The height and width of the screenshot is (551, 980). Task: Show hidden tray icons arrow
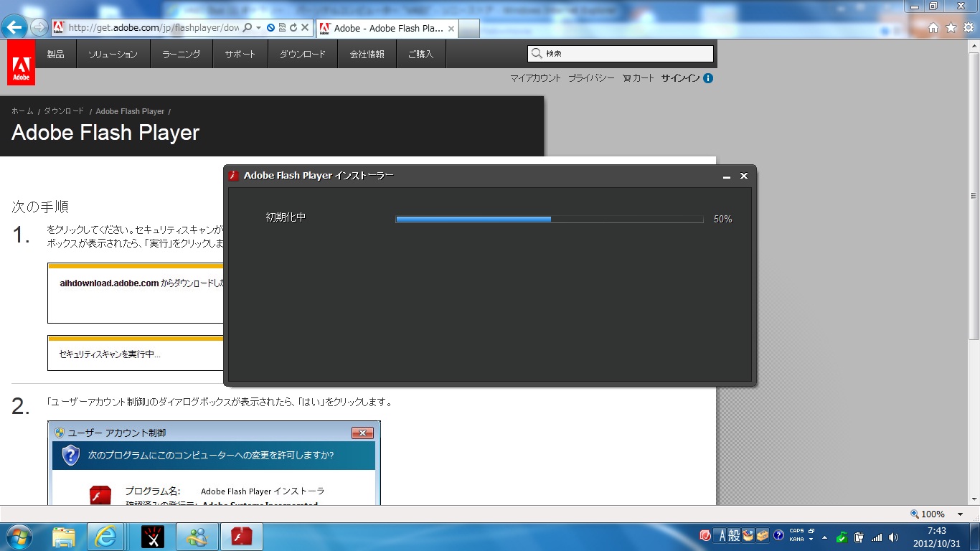click(x=824, y=537)
